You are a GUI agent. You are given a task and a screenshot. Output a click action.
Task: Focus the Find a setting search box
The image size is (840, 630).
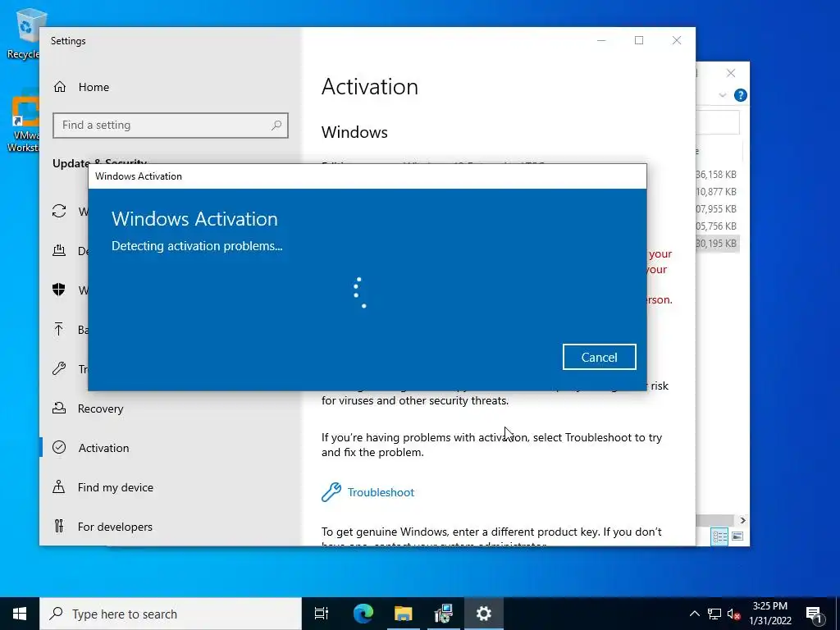point(171,126)
